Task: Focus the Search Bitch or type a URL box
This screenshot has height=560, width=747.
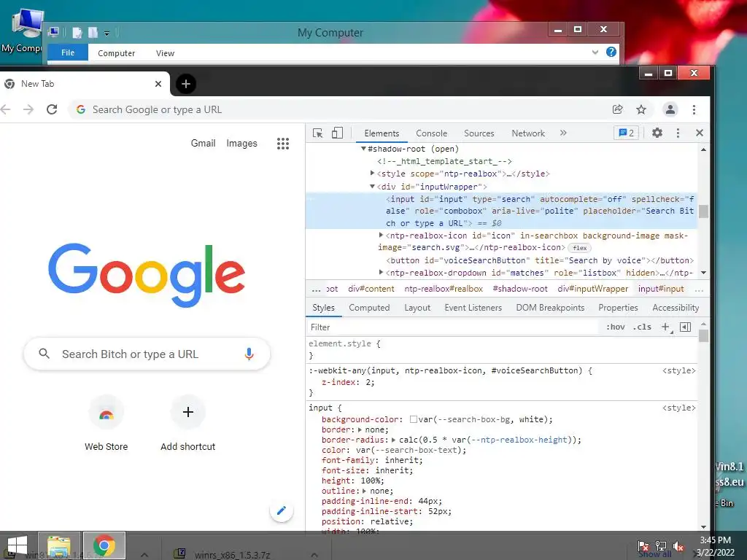Action: pos(147,354)
